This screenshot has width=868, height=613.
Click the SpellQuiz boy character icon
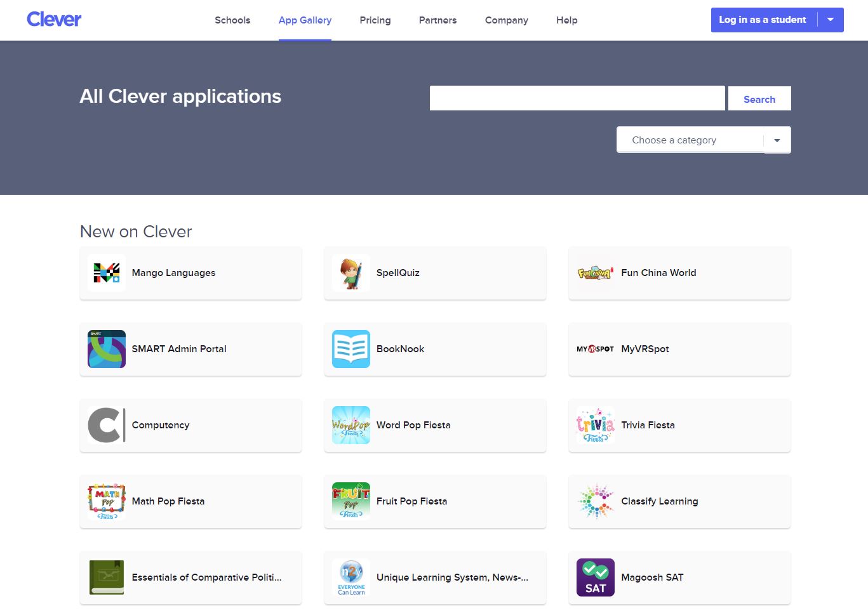click(x=351, y=273)
